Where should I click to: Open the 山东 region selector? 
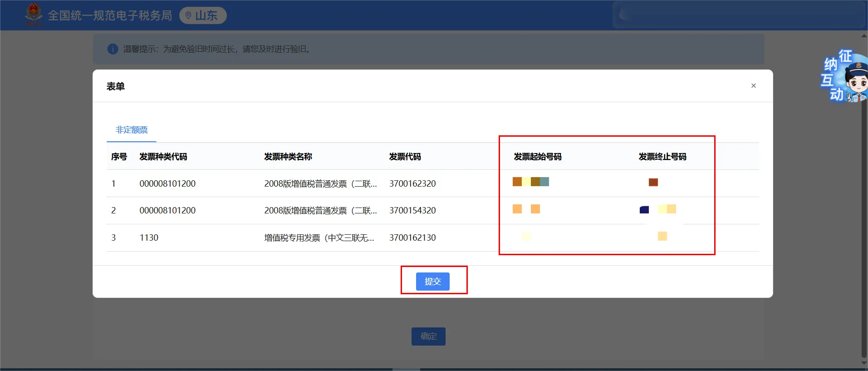[203, 15]
